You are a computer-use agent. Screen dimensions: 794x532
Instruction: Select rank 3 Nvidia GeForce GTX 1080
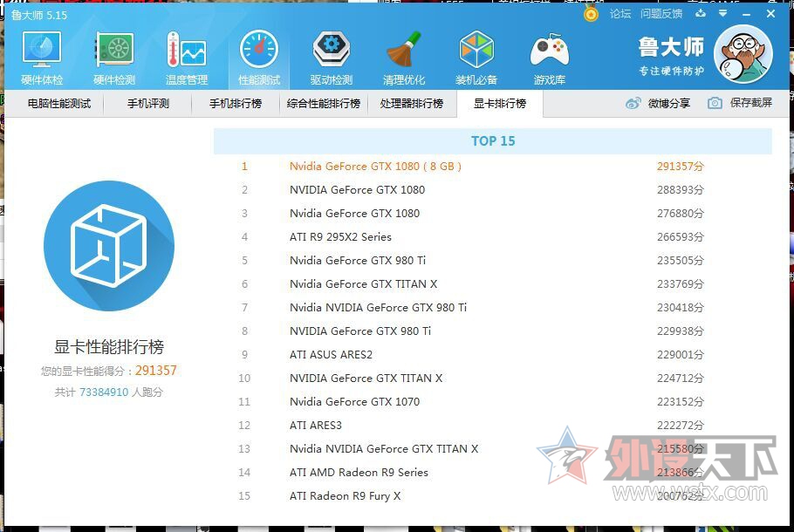(493, 213)
